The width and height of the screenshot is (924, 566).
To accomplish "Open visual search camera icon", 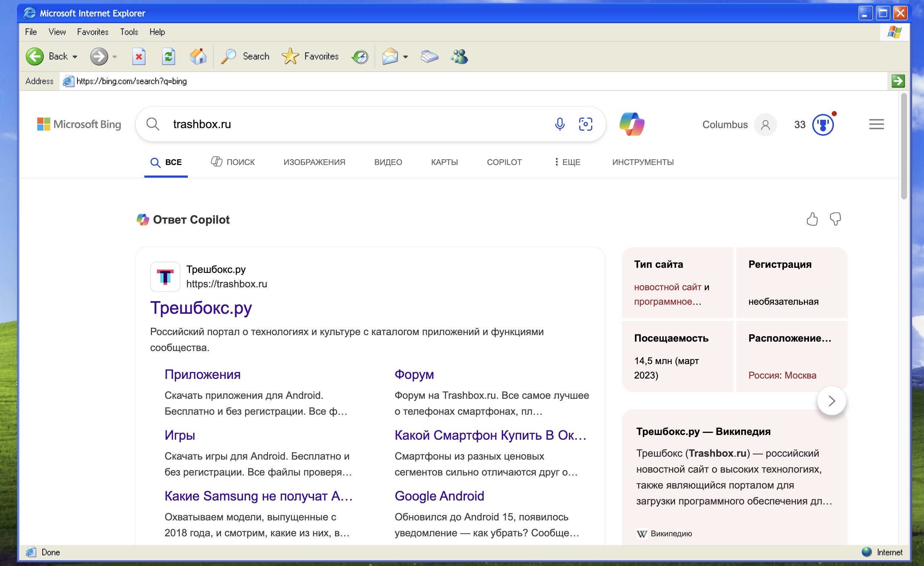I will tap(585, 124).
